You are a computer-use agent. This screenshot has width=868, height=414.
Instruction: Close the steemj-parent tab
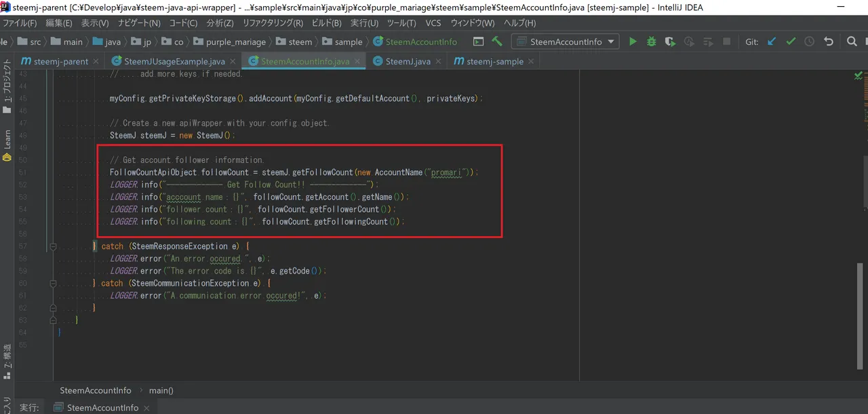pos(96,61)
